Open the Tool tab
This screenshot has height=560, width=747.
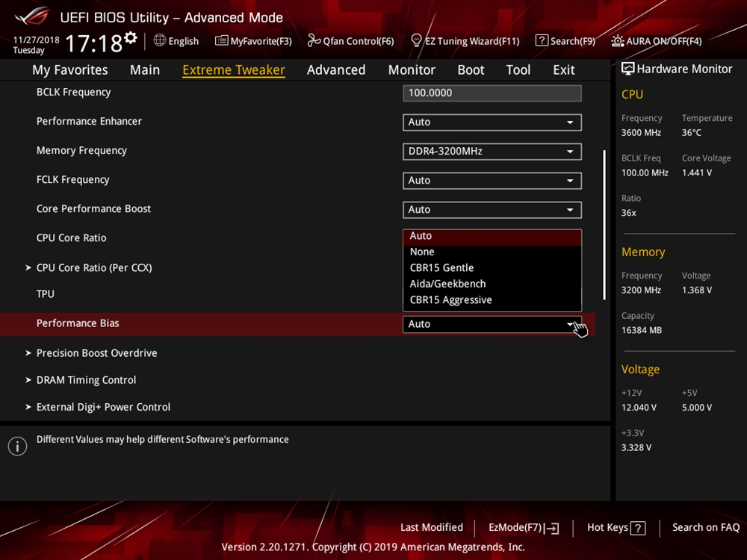click(518, 70)
